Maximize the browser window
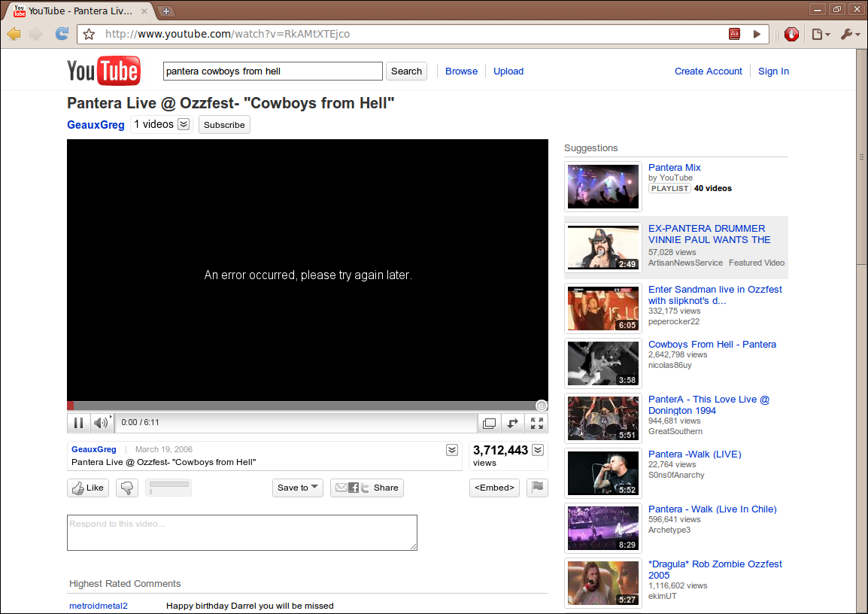This screenshot has height=614, width=868. (x=837, y=9)
